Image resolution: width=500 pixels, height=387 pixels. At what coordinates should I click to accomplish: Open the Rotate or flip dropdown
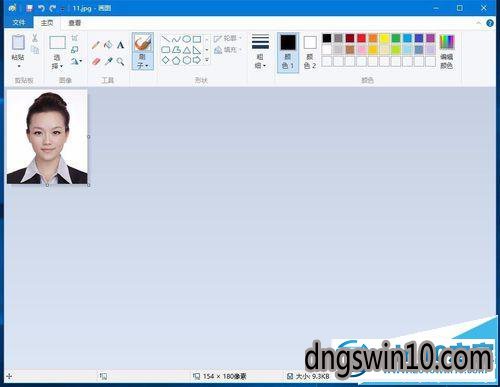pyautogui.click(x=76, y=61)
